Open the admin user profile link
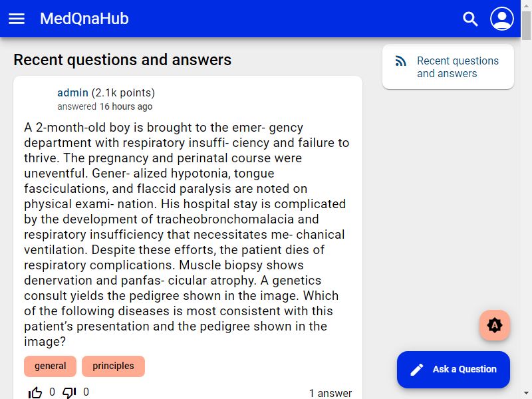This screenshot has height=399, width=532. [x=72, y=92]
